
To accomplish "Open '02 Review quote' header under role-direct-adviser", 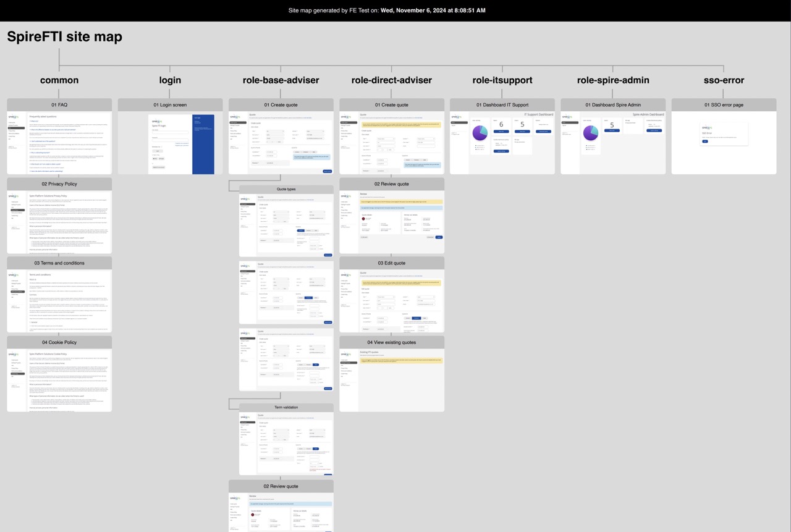I will pos(392,184).
